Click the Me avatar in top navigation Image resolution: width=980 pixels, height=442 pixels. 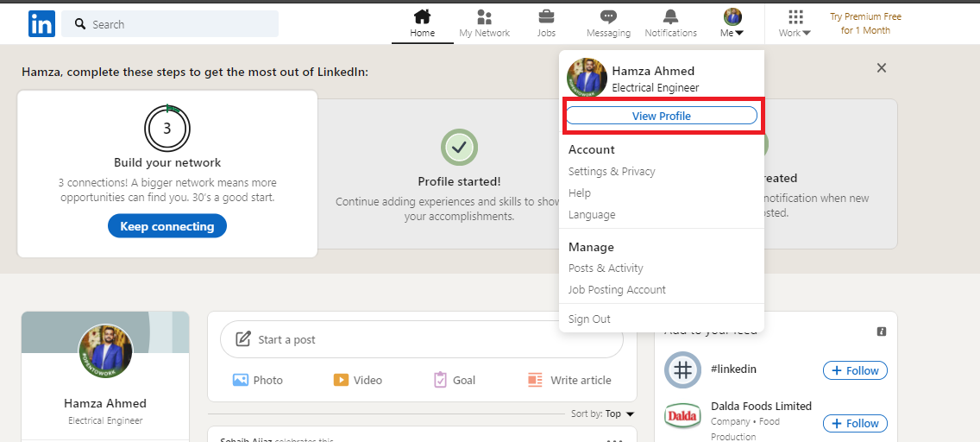pyautogui.click(x=732, y=17)
